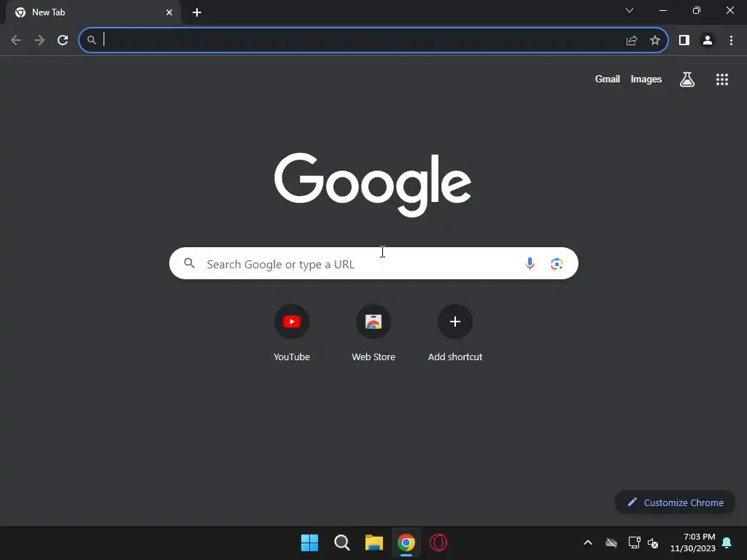Click the OneDrive cloud tray icon

[x=611, y=542]
